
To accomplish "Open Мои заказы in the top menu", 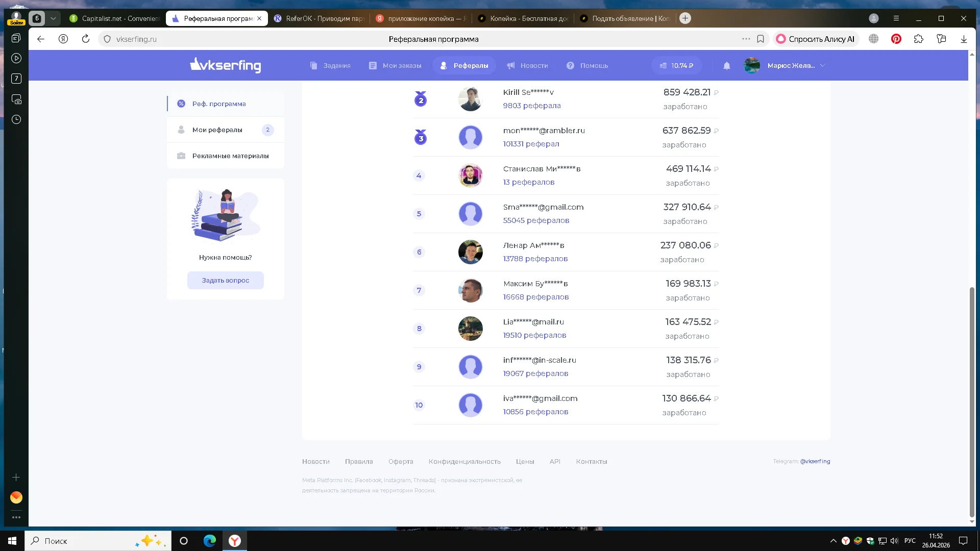I will pyautogui.click(x=395, y=66).
